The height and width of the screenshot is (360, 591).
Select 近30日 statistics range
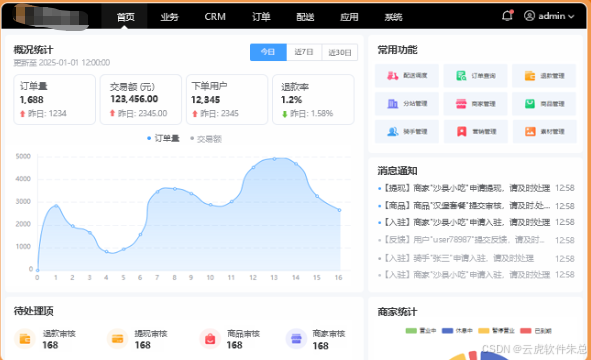(x=340, y=52)
